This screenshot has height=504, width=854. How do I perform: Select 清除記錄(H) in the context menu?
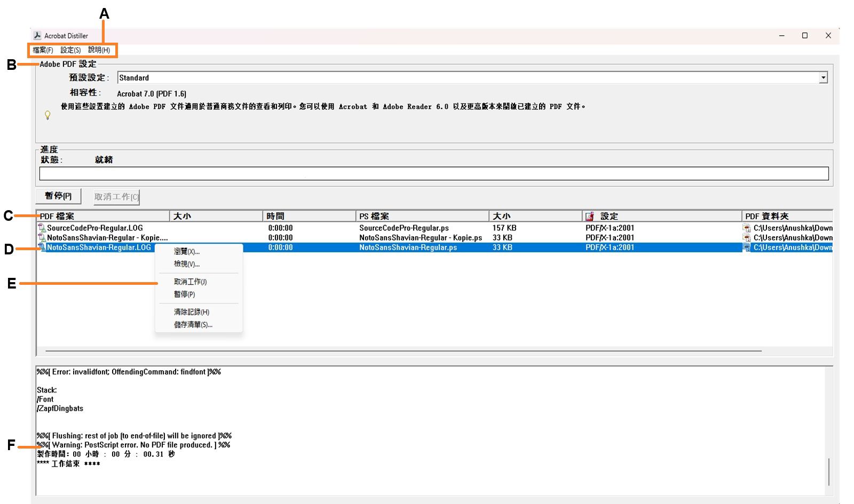(x=191, y=312)
